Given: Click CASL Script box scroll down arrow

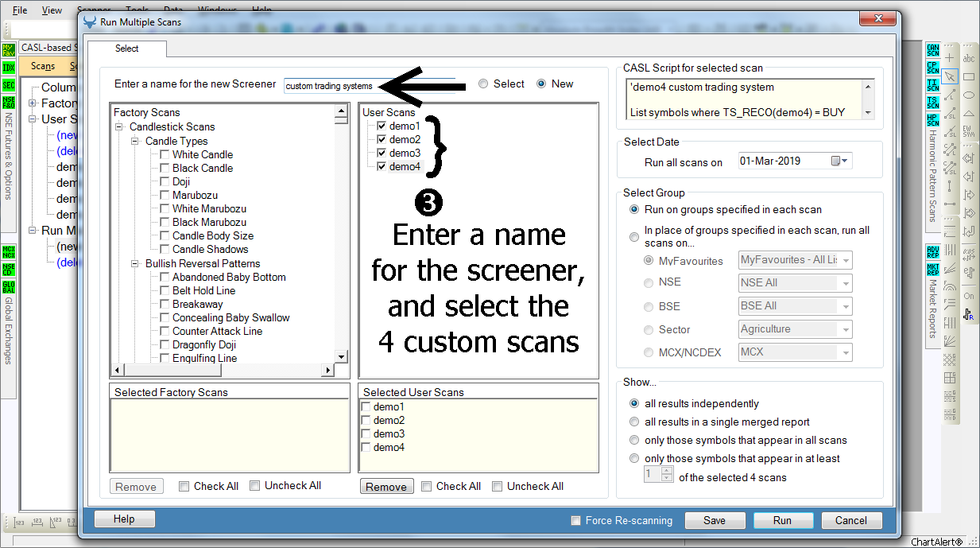Looking at the screenshot, I should point(868,113).
